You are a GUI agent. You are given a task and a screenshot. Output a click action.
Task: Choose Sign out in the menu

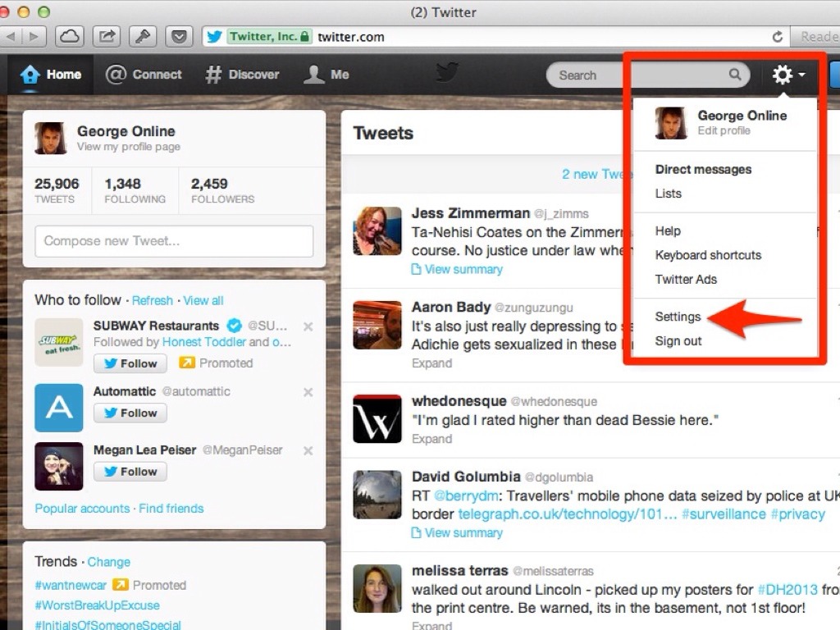[x=678, y=341]
